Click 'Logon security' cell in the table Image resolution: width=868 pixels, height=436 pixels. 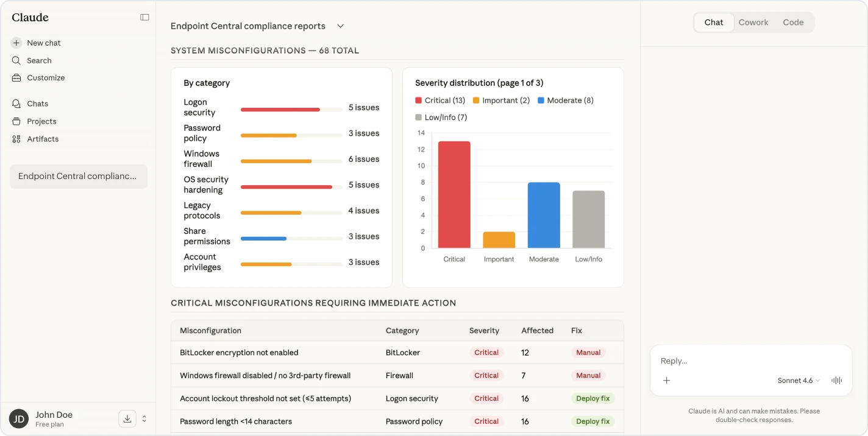coord(412,398)
